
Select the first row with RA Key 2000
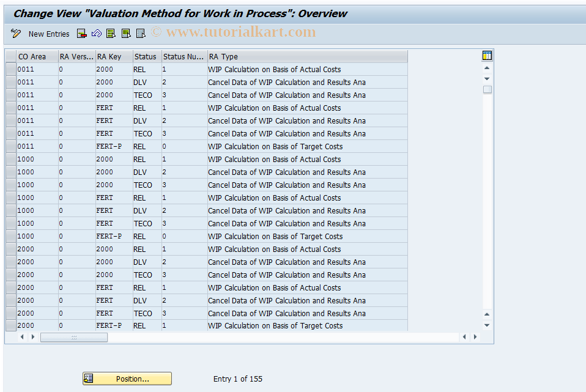click(10, 69)
